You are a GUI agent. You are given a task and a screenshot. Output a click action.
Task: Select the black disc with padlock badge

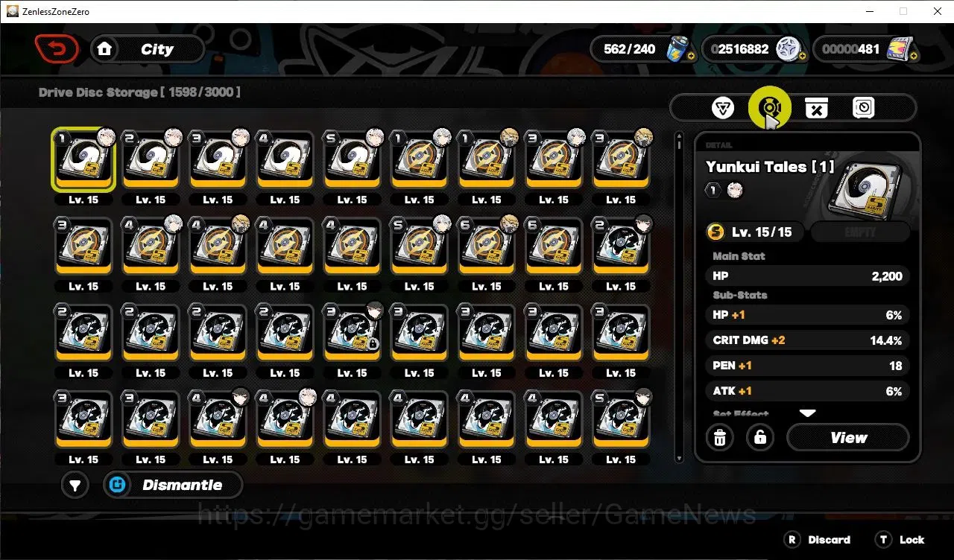(352, 332)
